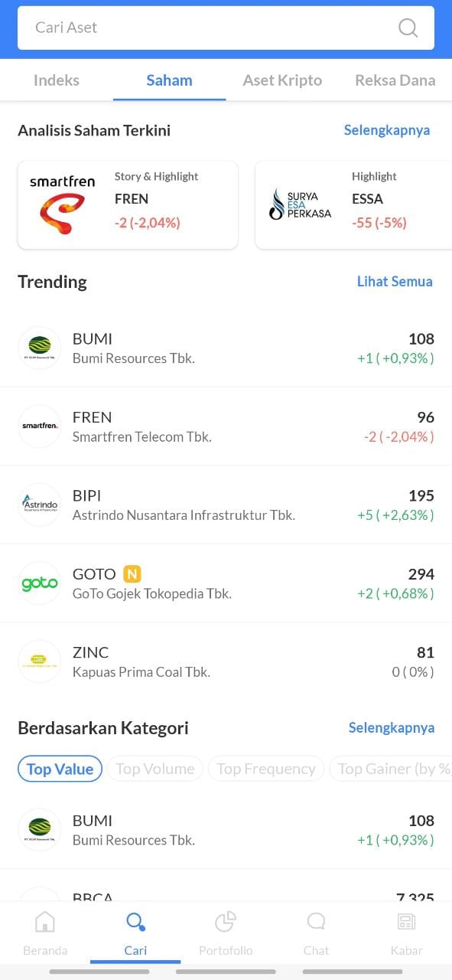Open Lihat Semua link next to Trending

point(395,282)
